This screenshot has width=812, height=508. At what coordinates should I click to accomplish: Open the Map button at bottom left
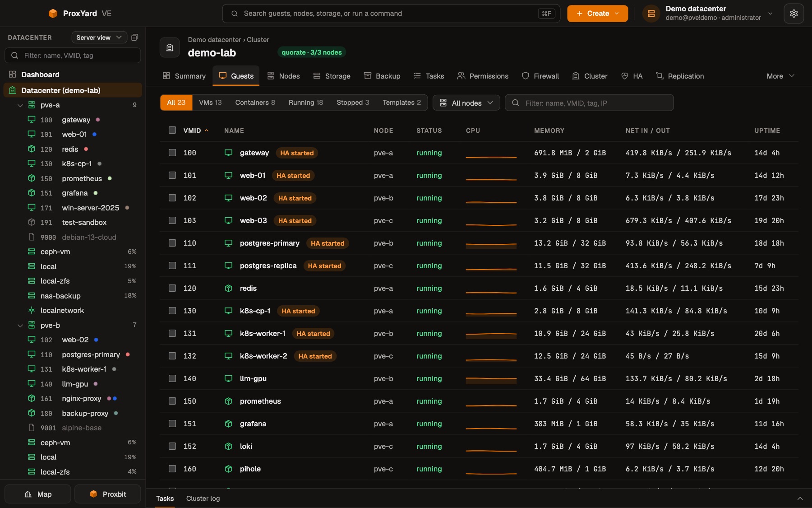click(x=38, y=494)
